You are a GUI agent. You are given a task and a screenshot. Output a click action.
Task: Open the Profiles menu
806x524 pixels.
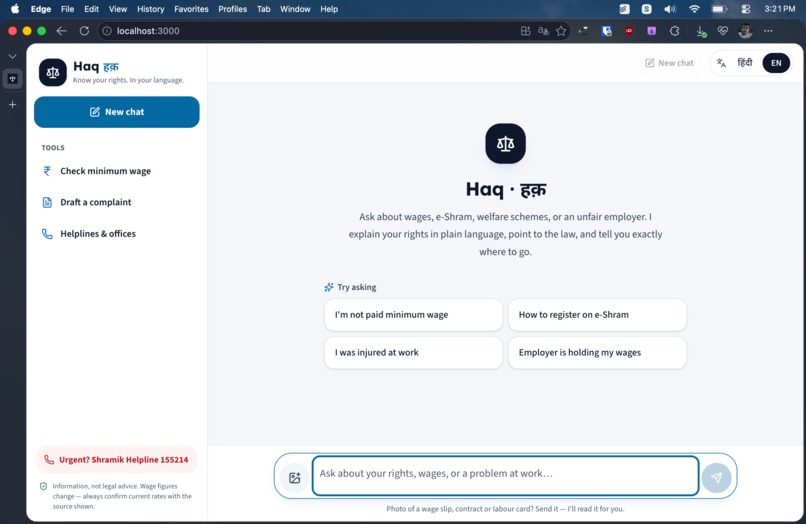[x=232, y=9]
